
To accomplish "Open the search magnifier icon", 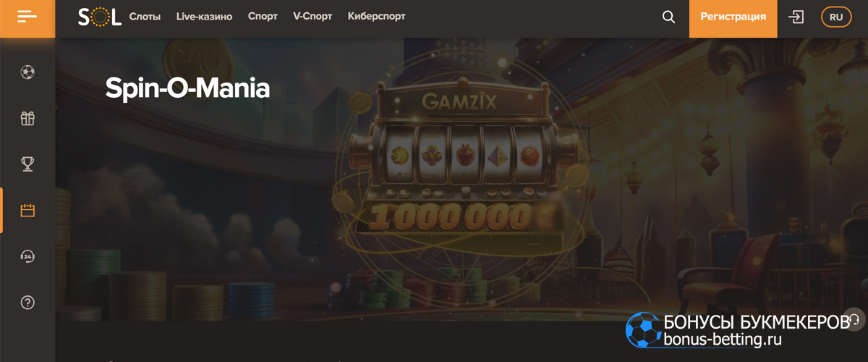I will (x=668, y=17).
